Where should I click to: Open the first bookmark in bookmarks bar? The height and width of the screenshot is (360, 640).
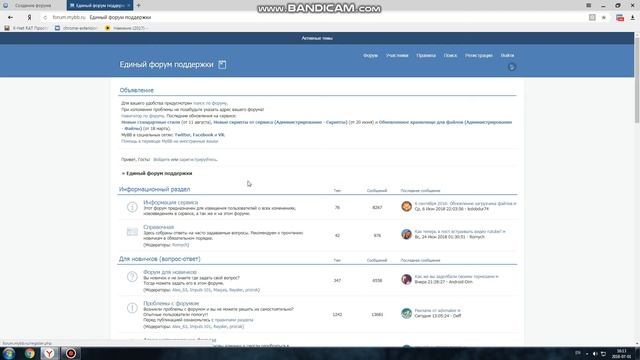(27, 28)
